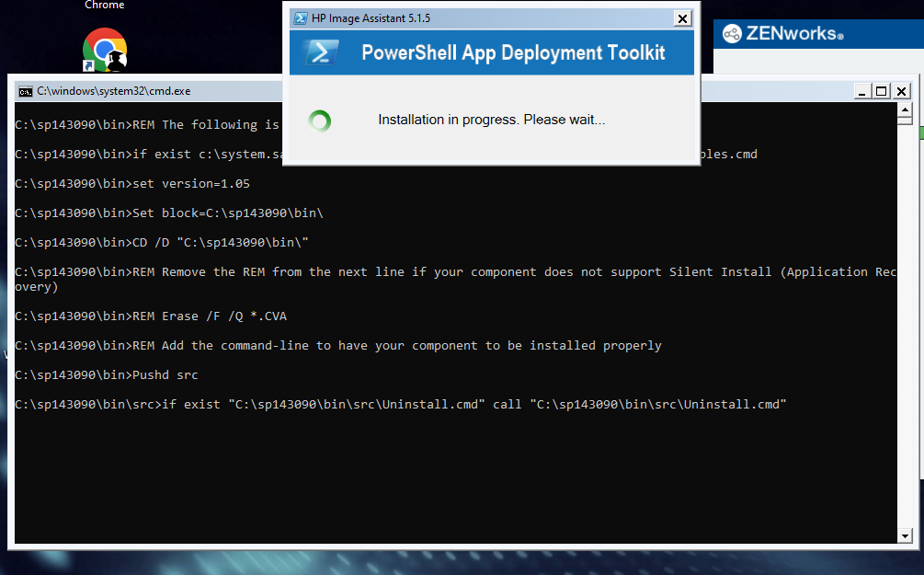Click the "Pushd src" line in cmd
This screenshot has height=575, width=924.
pos(107,375)
